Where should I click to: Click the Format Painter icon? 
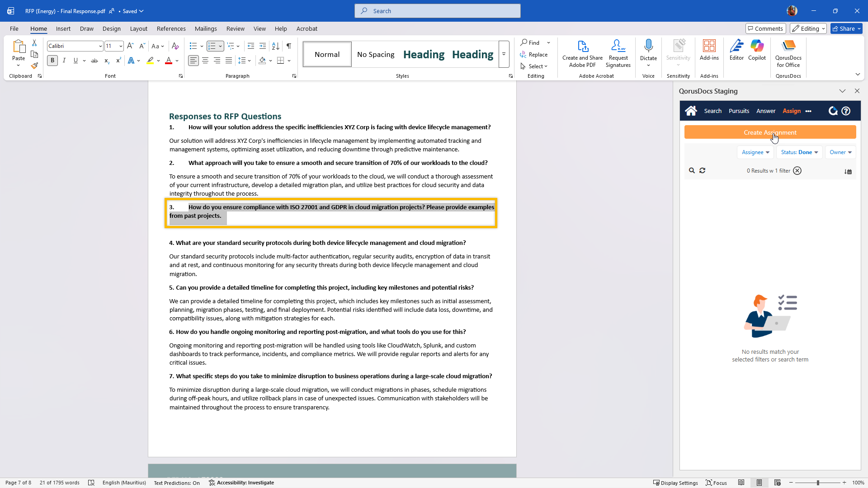(x=34, y=66)
